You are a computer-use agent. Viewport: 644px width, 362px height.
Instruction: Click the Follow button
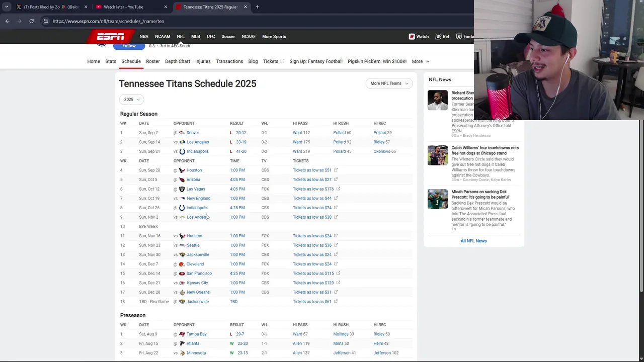(129, 46)
